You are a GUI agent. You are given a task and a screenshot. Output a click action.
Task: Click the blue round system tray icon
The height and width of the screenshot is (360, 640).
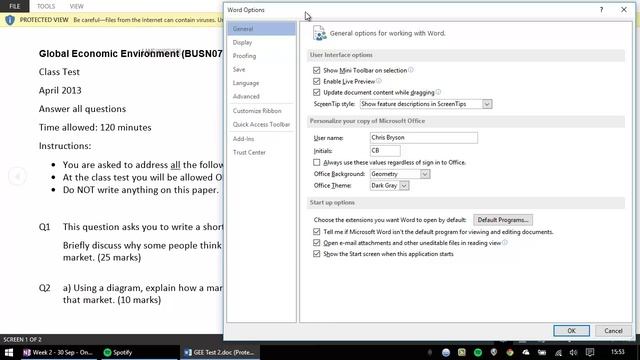point(446,352)
